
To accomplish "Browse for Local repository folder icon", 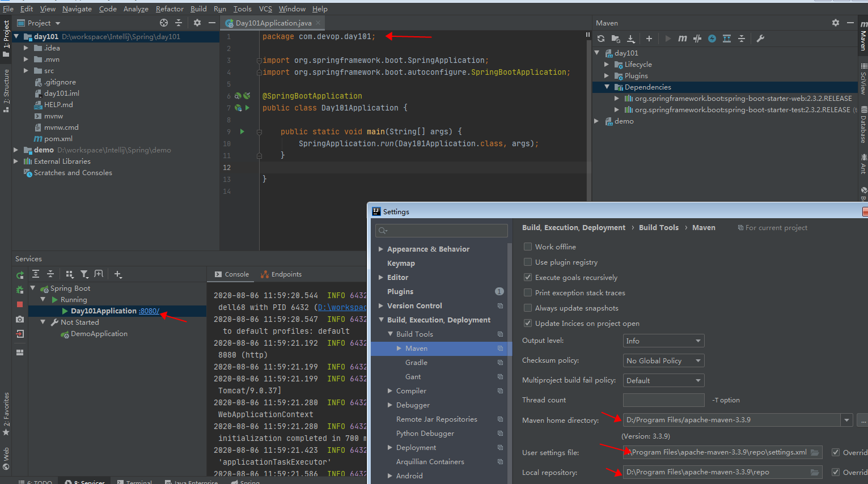I will point(815,472).
